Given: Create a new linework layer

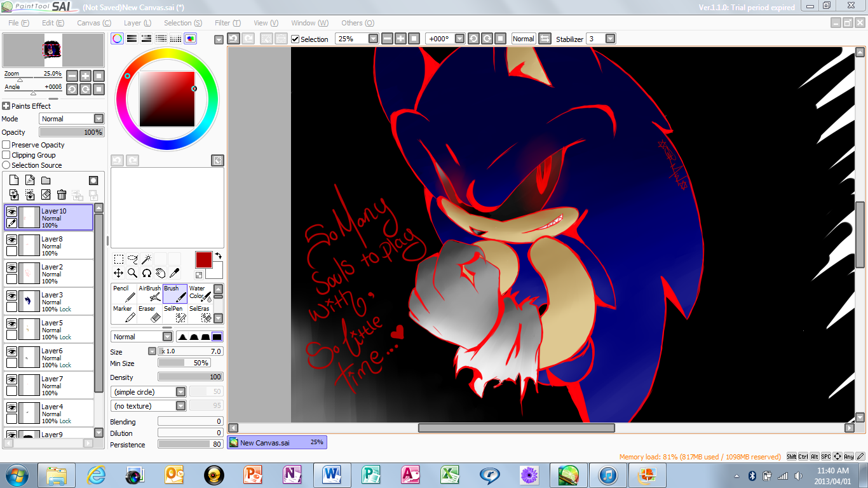Looking at the screenshot, I should [x=30, y=180].
